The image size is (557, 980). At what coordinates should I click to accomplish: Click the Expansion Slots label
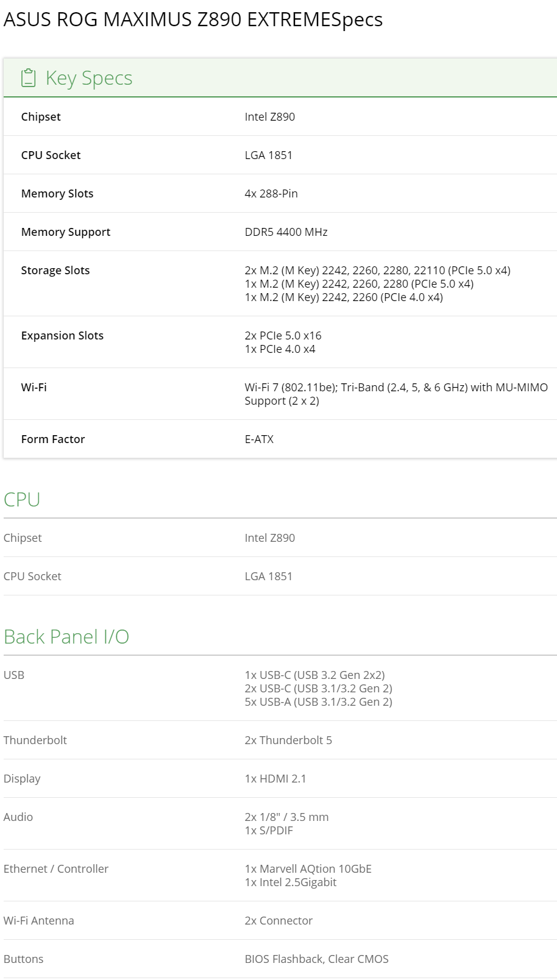[62, 335]
